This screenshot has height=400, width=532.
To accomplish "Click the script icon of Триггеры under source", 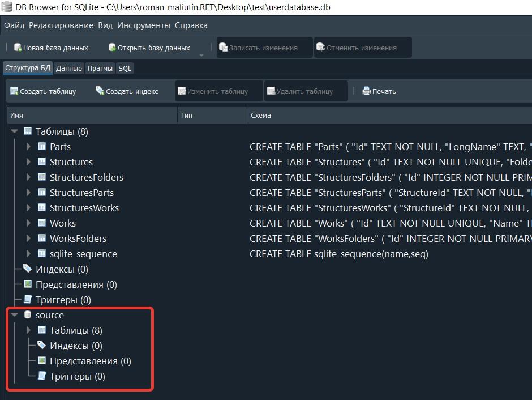I will pyautogui.click(x=42, y=376).
